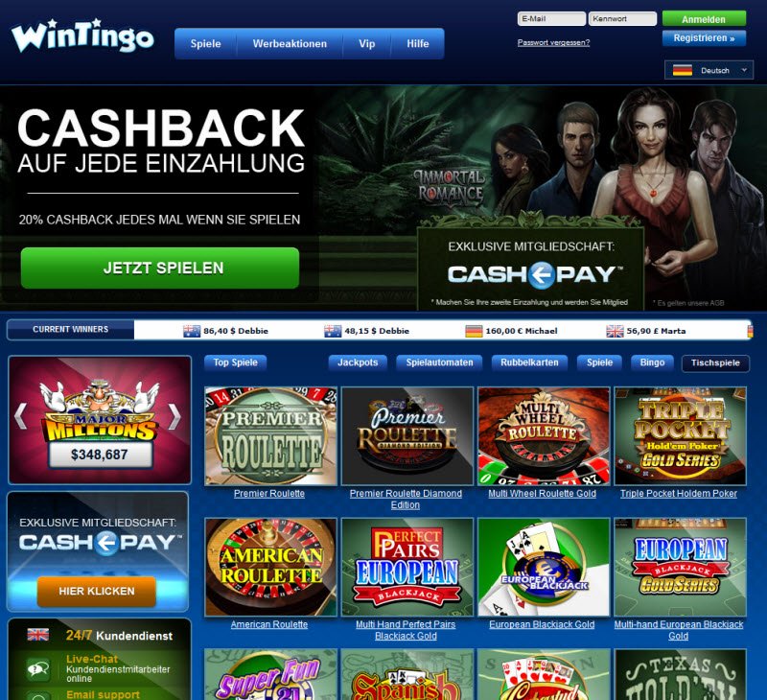Click the Australian flag next to 86,40 $ Debbie
This screenshot has width=767, height=700.
point(192,331)
